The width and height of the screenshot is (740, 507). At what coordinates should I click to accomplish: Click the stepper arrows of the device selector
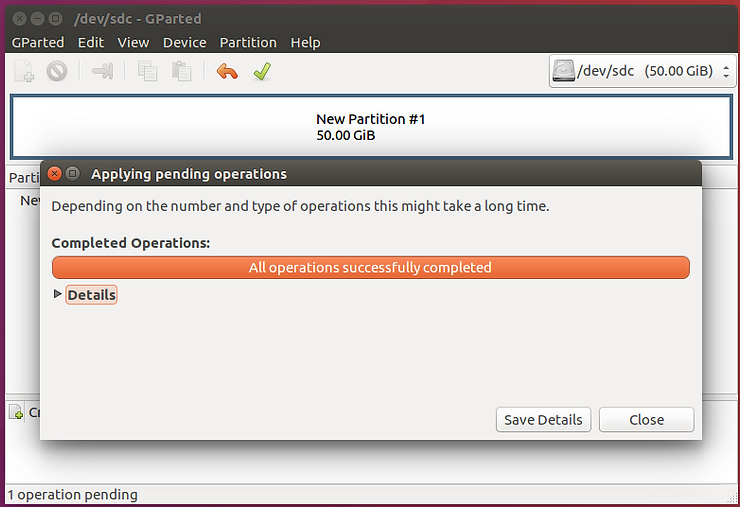point(726,71)
